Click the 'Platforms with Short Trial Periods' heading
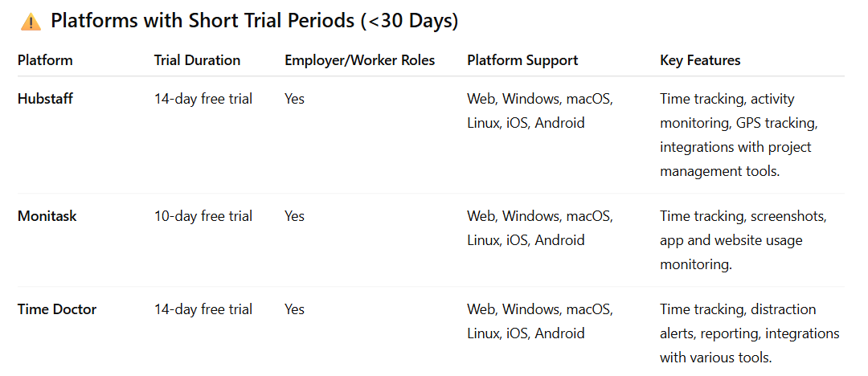This screenshot has height=376, width=868. [254, 22]
